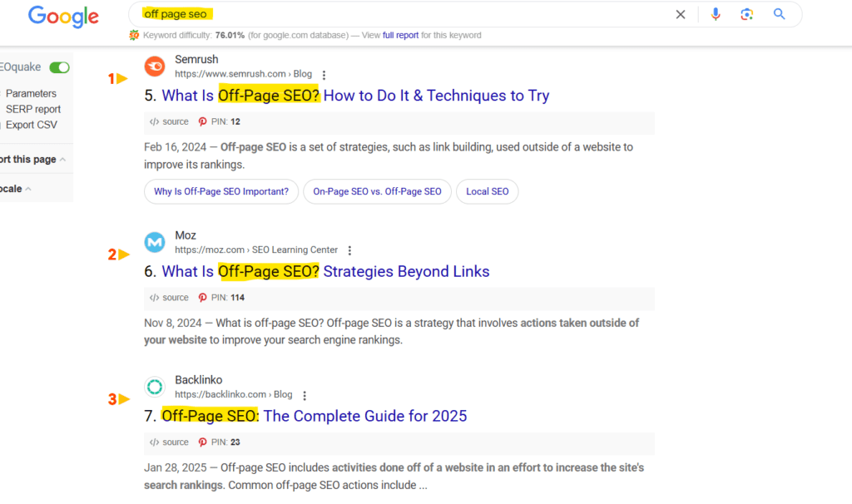Click source code icon under Semrush result

click(x=154, y=121)
